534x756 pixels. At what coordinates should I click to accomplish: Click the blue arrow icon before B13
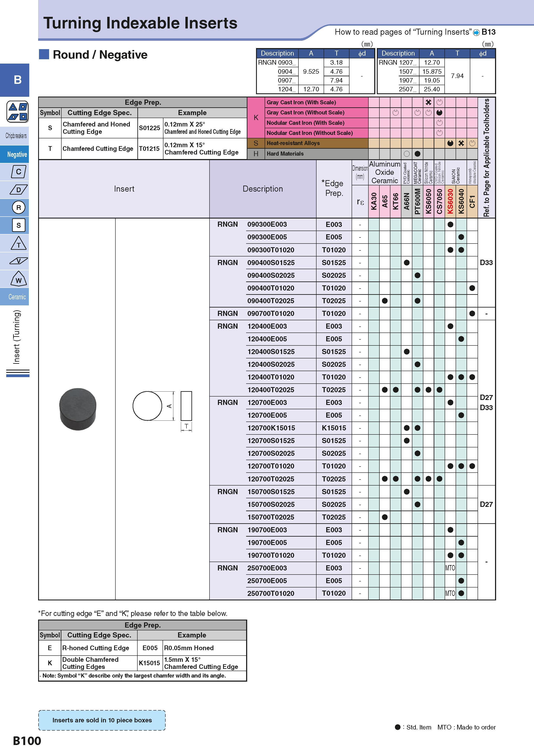click(476, 32)
